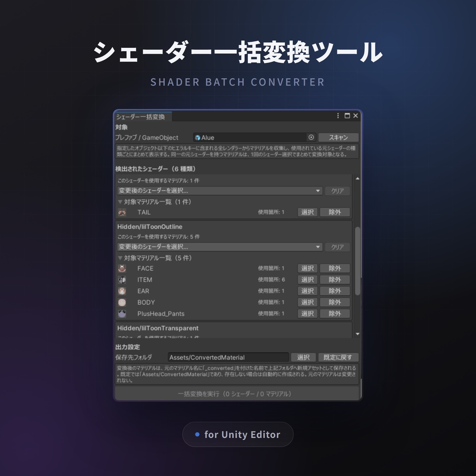
Task: Click the Hidden/lilToonTransparent header text
Action: point(158,328)
